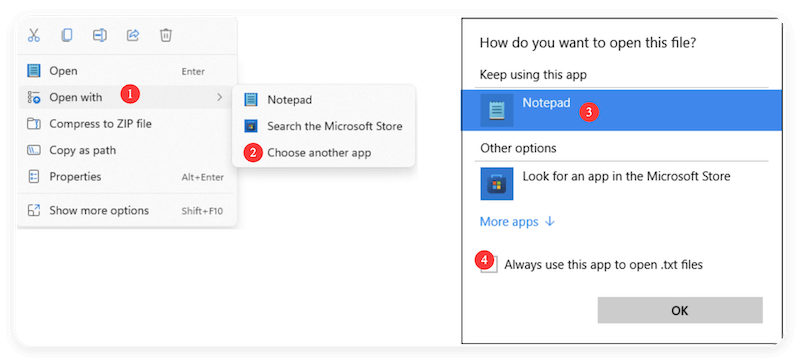Select Compress to ZIP file
The width and height of the screenshot is (800, 361).
pos(127,123)
